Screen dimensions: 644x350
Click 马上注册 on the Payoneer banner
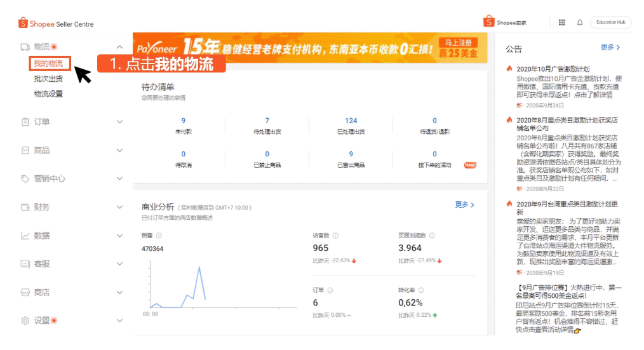(x=459, y=43)
